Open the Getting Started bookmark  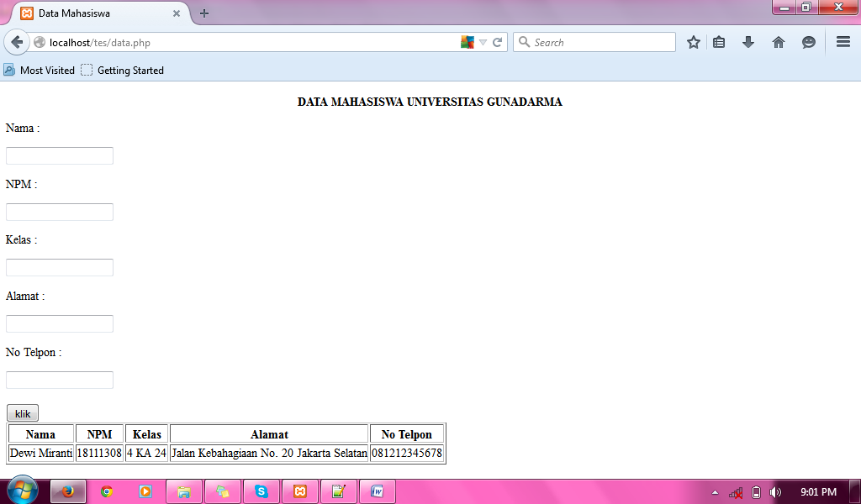coord(123,71)
